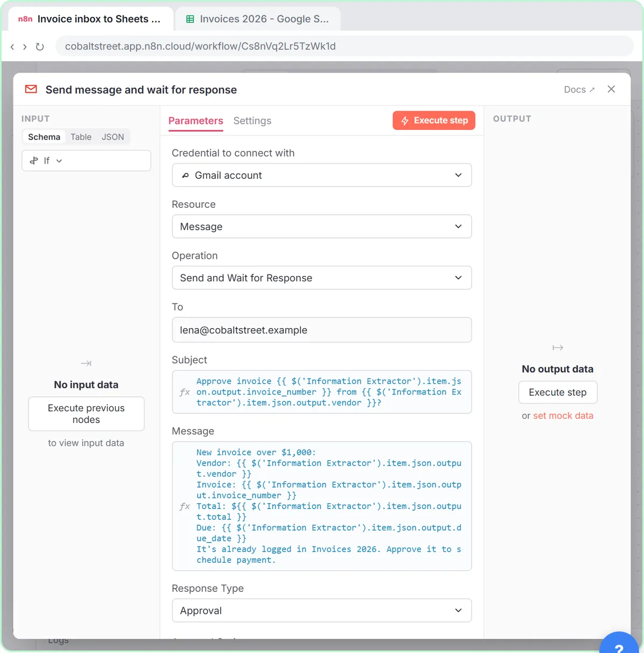The height and width of the screenshot is (653, 644).
Task: Click the "Operation" label
Action: (x=195, y=256)
